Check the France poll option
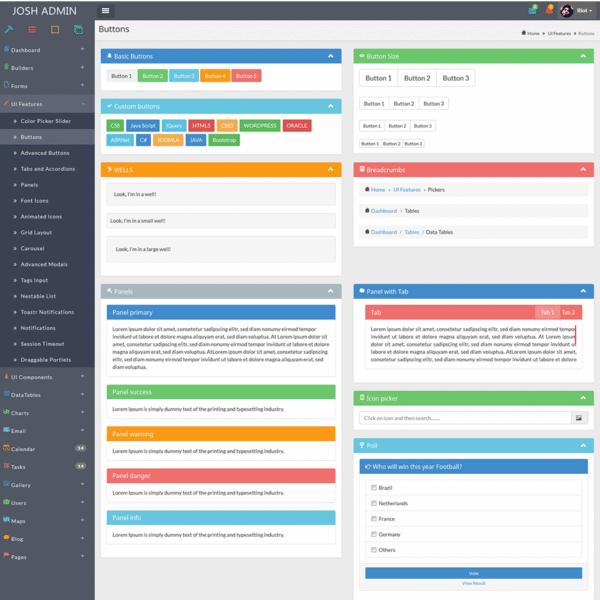 point(374,519)
